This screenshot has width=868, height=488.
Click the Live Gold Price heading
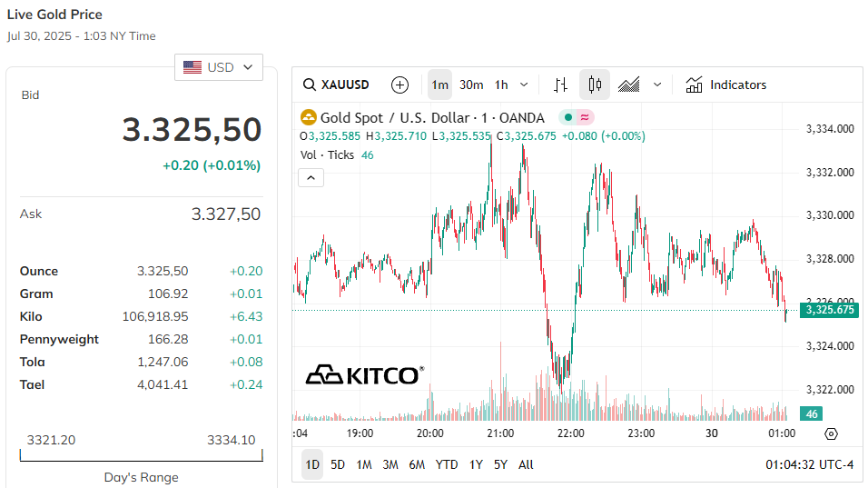(x=54, y=15)
